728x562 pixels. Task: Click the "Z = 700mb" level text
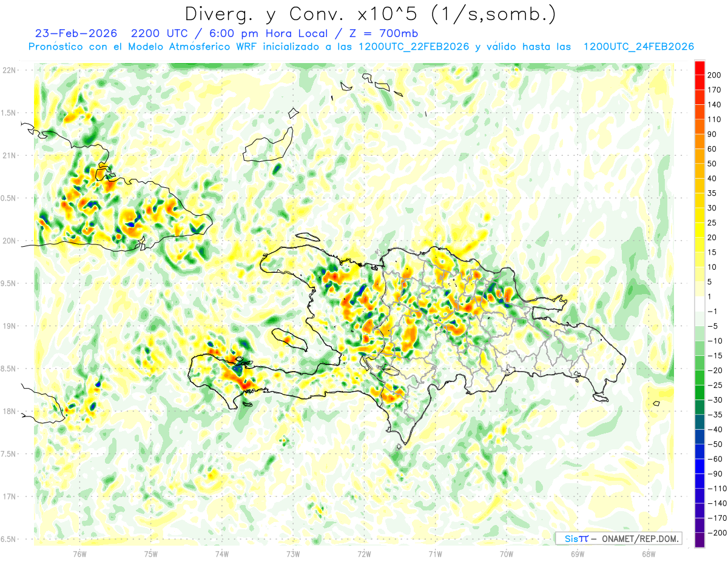coord(383,33)
